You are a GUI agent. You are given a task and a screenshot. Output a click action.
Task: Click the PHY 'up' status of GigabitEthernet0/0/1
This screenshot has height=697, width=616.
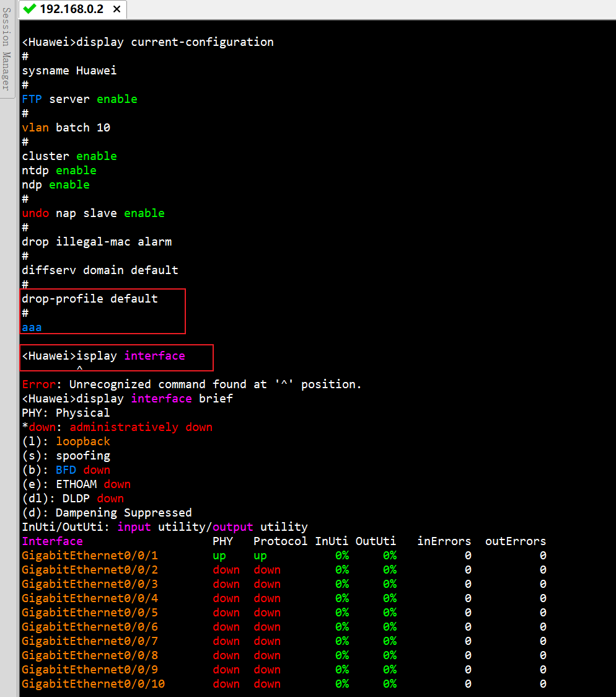click(219, 556)
